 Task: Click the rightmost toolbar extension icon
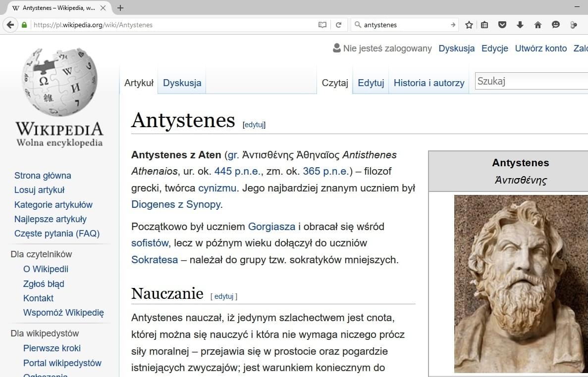pyautogui.click(x=573, y=25)
